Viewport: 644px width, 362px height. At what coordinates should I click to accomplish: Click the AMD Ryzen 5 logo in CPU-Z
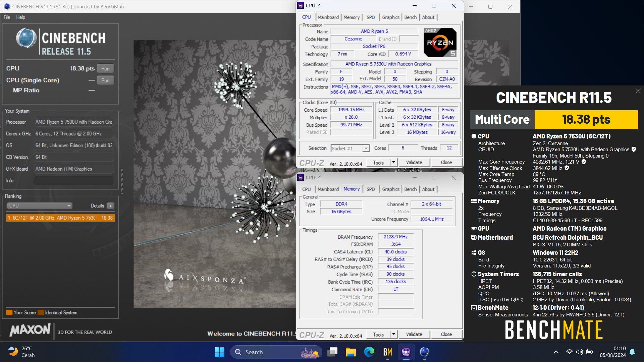pyautogui.click(x=440, y=42)
